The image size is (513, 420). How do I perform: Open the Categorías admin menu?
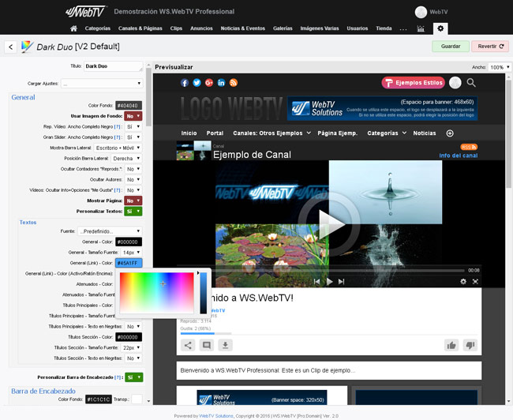click(98, 28)
